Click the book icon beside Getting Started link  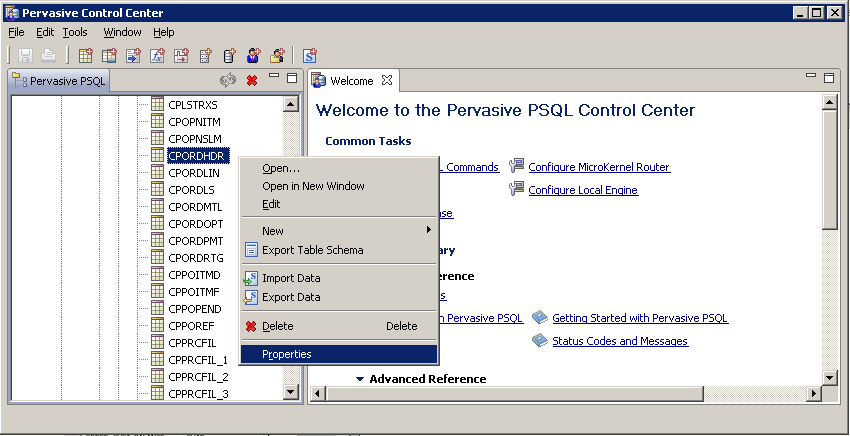(x=540, y=317)
